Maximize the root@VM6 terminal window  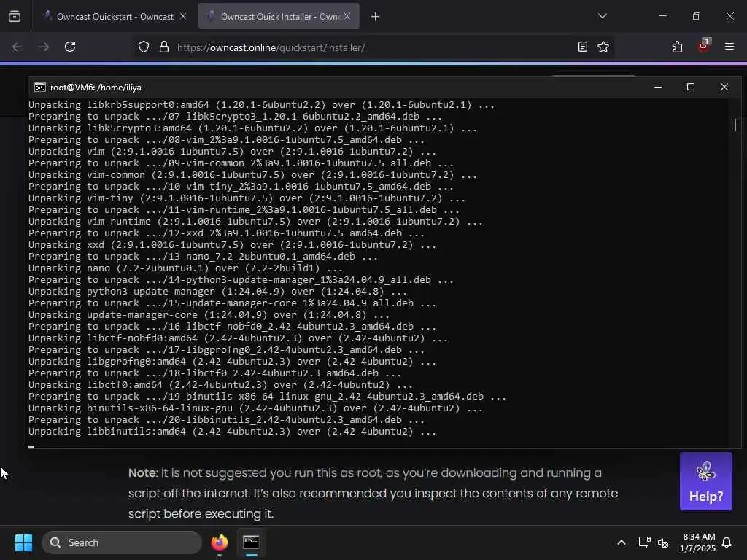[691, 87]
